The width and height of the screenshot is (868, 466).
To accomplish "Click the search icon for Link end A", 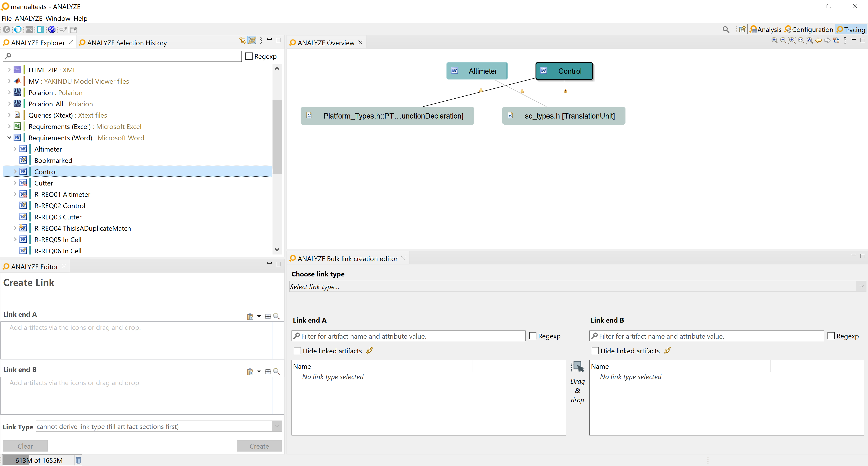I will coord(277,316).
